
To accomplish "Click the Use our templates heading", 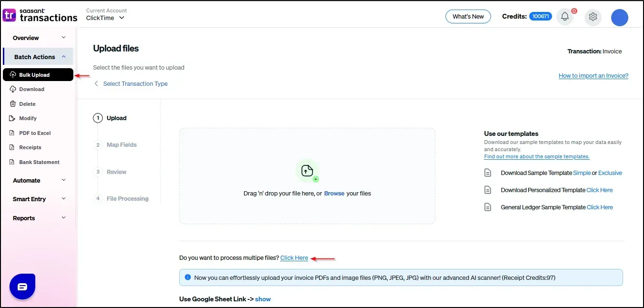I will tap(511, 133).
